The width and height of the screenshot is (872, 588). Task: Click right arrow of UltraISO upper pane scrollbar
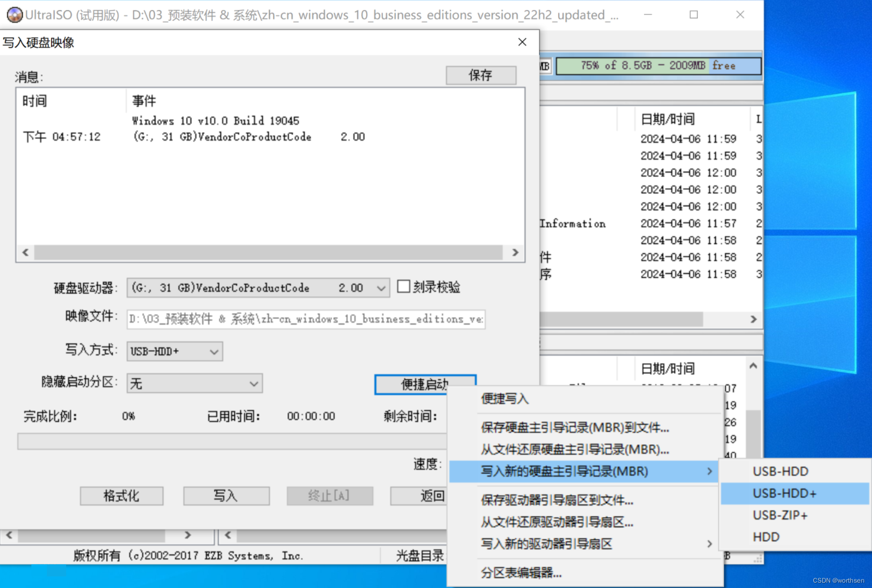(753, 319)
